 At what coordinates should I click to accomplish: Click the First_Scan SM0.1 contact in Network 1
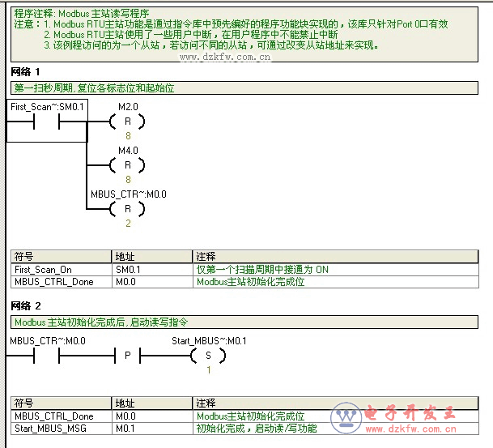tap(47, 122)
